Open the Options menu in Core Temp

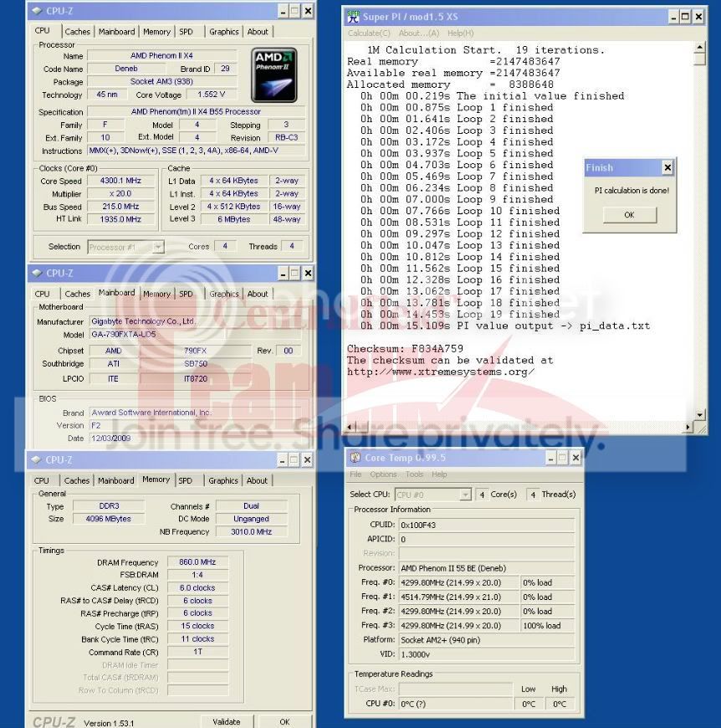point(383,474)
